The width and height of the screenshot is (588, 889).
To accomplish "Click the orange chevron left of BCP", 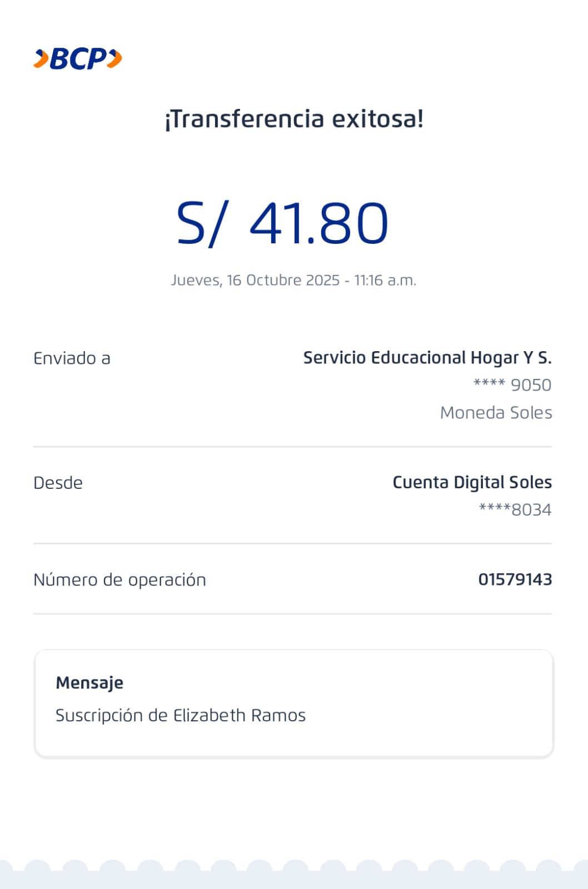I will click(x=41, y=59).
